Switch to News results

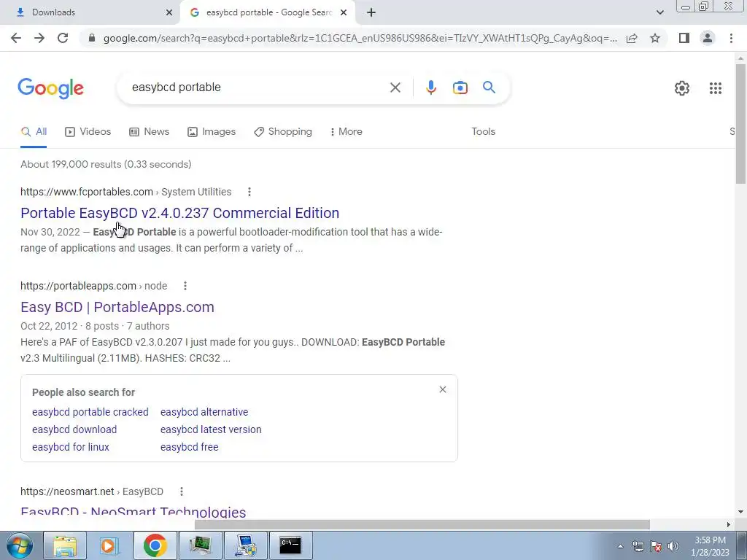tap(150, 132)
